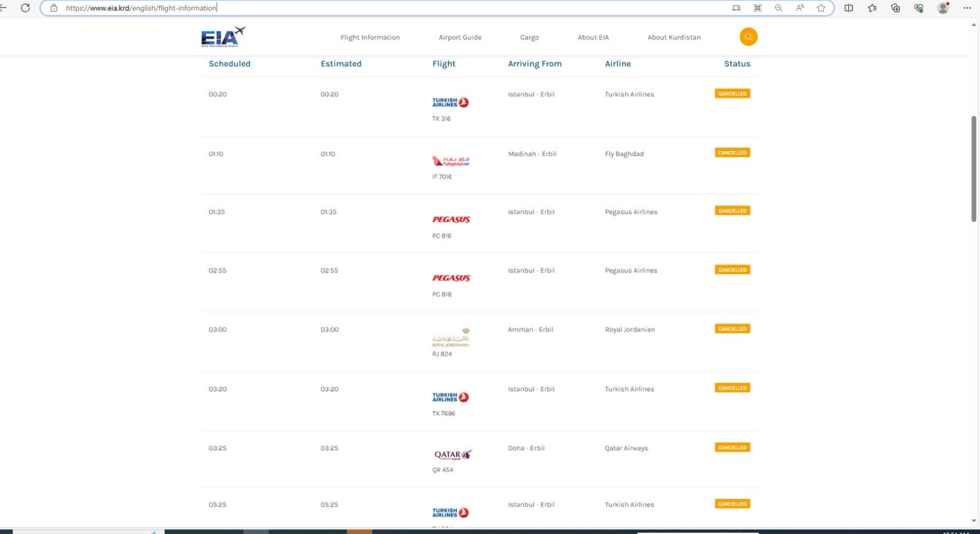
Task: Click the CANCELLED badge for flight TK 316
Action: pos(732,94)
